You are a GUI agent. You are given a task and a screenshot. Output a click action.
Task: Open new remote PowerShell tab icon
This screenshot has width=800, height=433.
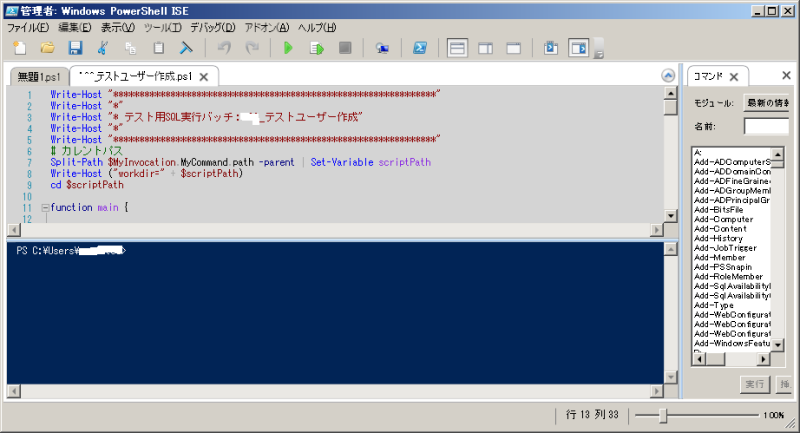click(382, 48)
